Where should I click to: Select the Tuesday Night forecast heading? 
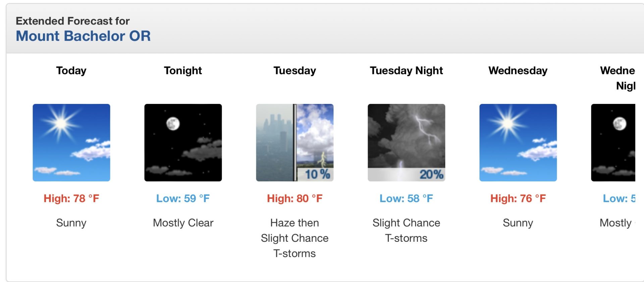tap(407, 71)
